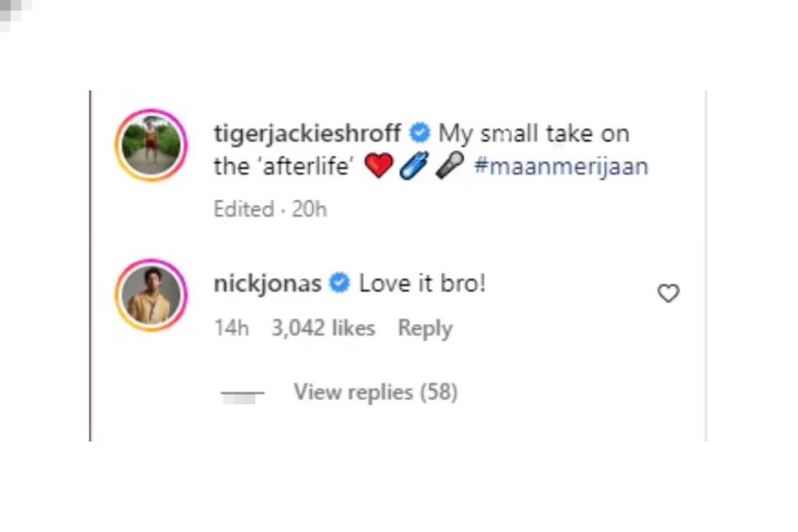Click the line before View replies
The image size is (798, 532).
(x=242, y=393)
